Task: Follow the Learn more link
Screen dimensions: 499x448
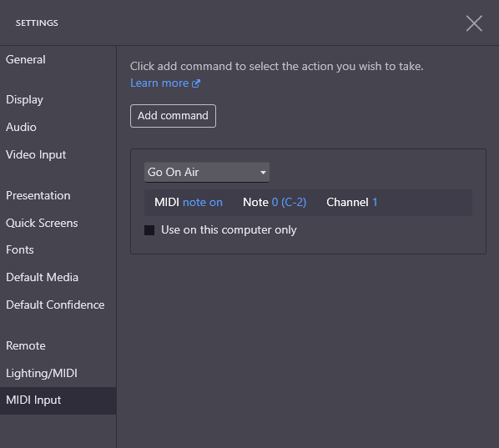Action: point(159,83)
